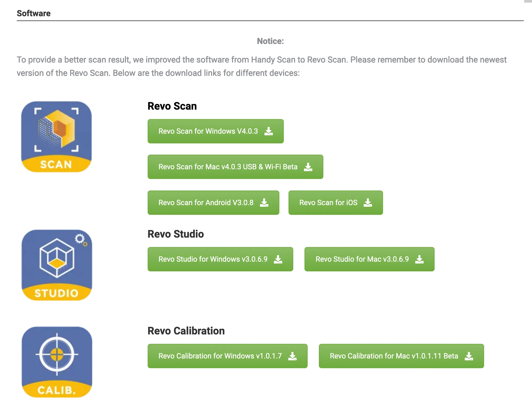Viewport: 532px width, 409px height.
Task: Click download arrow icon on Mac USB & Wi-Fi Beta button
Action: (308, 167)
